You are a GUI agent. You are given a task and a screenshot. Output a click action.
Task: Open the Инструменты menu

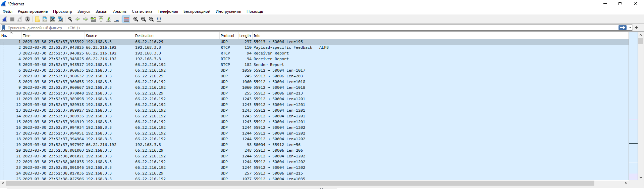point(228,11)
